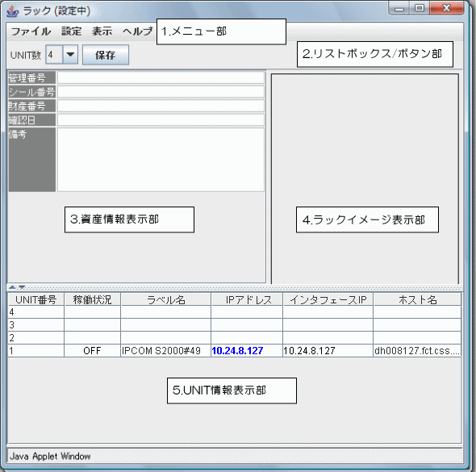Click the 財産番号 input field
The image size is (476, 472).
[x=161, y=106]
